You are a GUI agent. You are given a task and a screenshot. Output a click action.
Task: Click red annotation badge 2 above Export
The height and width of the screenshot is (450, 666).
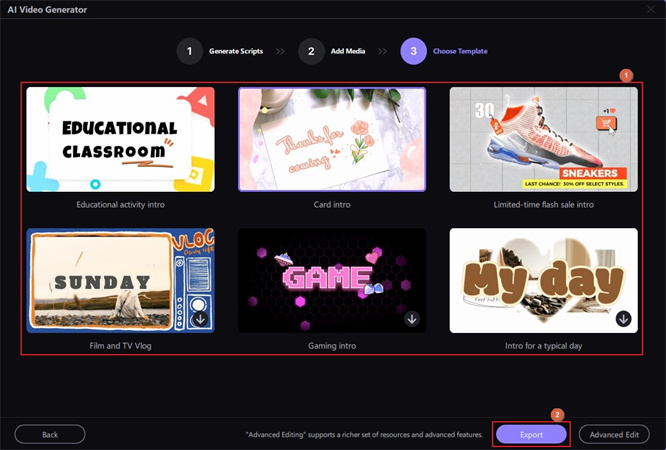558,414
